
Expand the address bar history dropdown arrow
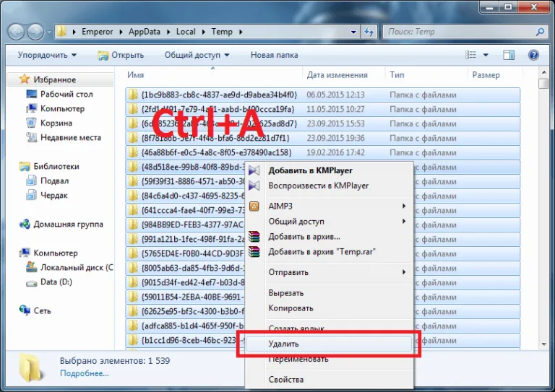pos(353,32)
